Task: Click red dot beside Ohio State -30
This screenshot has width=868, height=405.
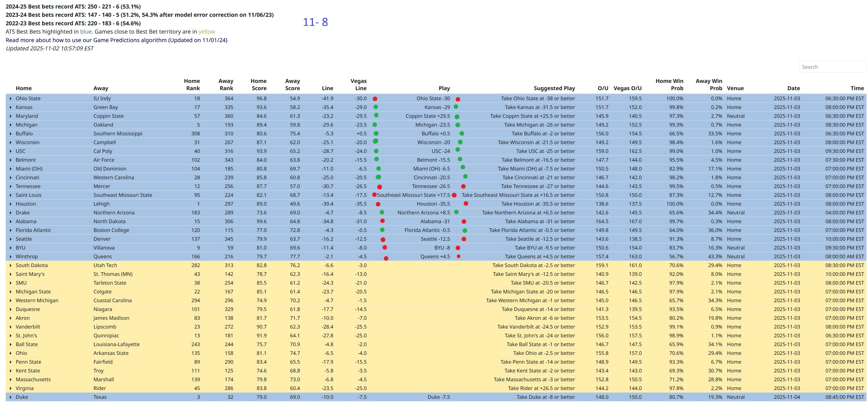Action: pos(458,99)
